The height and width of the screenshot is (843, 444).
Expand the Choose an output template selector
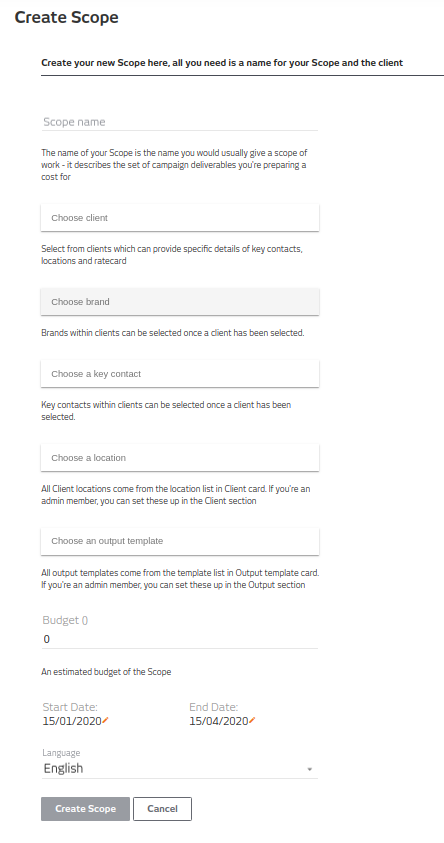(x=180, y=541)
